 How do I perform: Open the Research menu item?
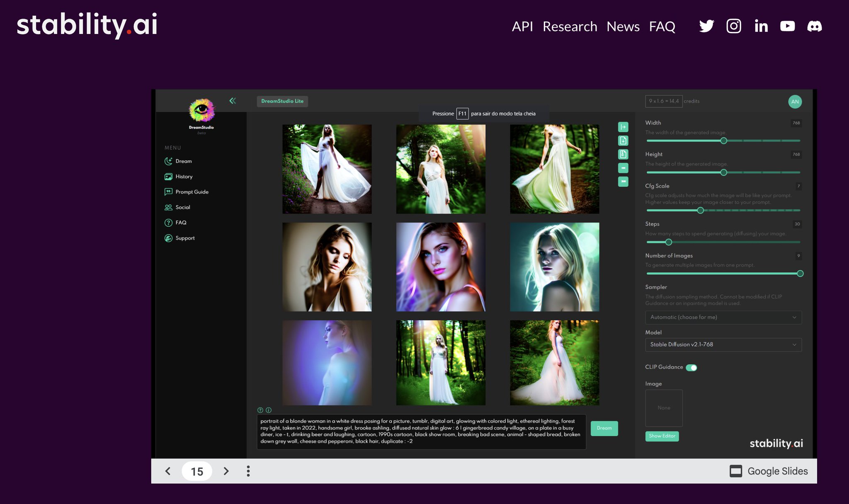(x=570, y=26)
